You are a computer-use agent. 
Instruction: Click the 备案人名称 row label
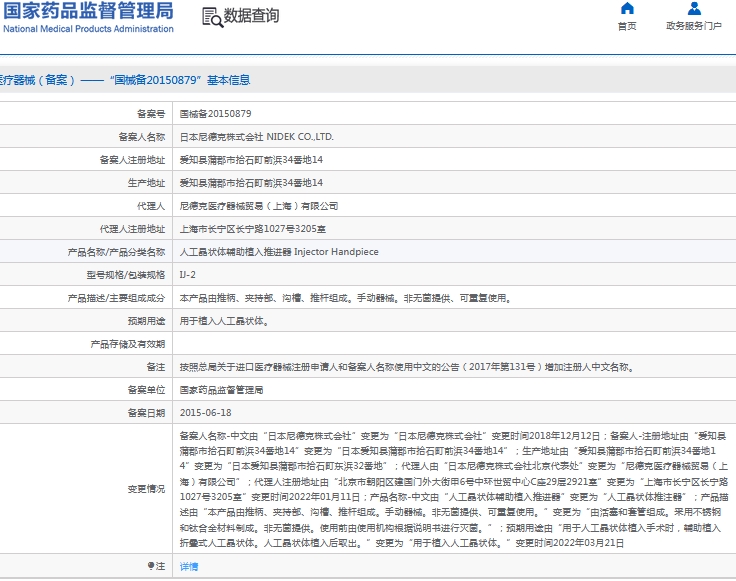(x=141, y=137)
